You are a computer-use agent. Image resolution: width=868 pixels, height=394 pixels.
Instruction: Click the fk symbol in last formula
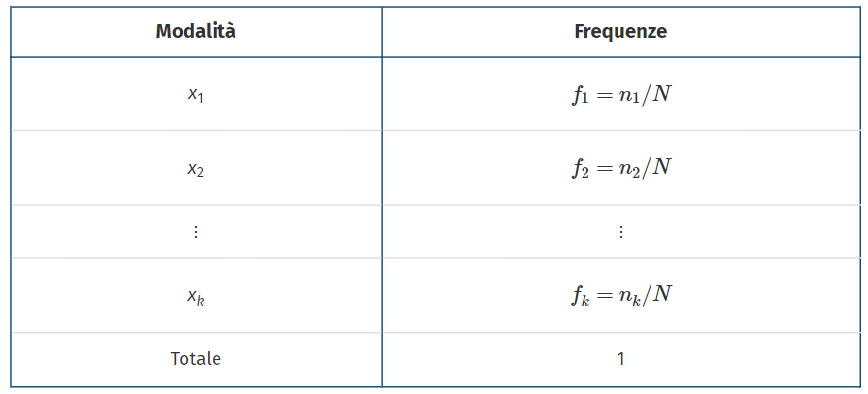tap(579, 296)
